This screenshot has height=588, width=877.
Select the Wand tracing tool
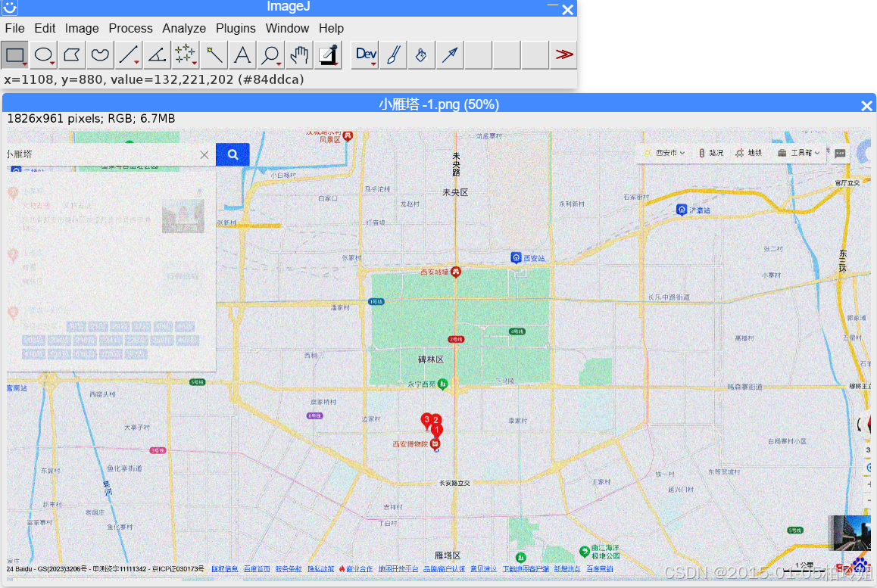click(214, 54)
